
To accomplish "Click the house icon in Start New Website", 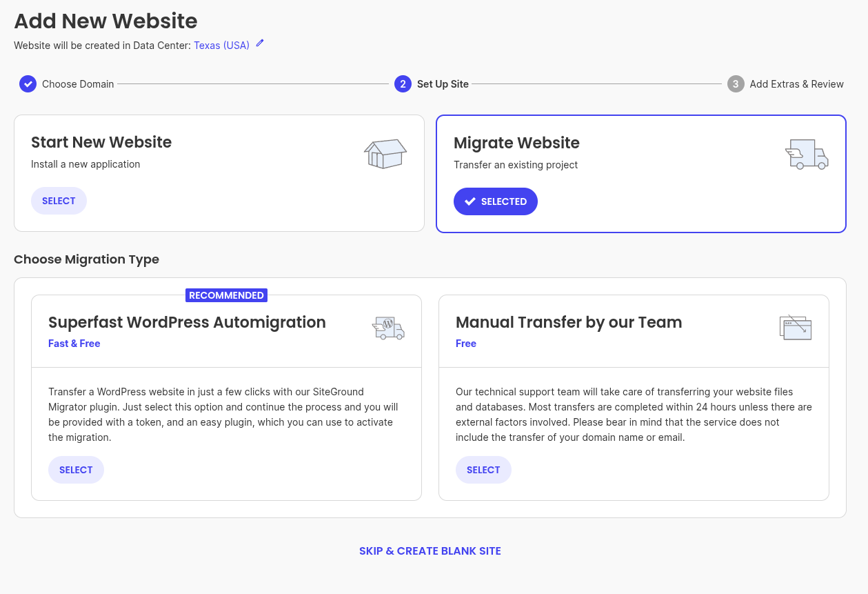I will [385, 153].
